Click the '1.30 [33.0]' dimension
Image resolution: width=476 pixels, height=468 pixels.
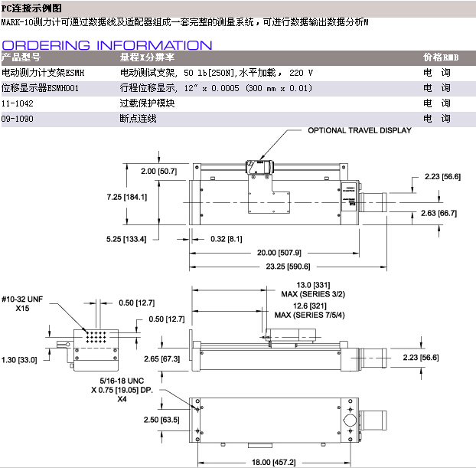[19, 360]
